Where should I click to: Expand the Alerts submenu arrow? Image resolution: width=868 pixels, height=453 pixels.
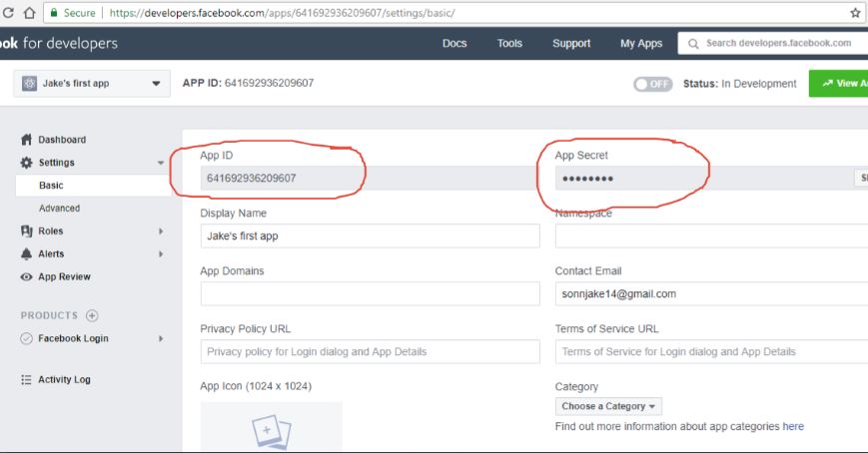[161, 253]
